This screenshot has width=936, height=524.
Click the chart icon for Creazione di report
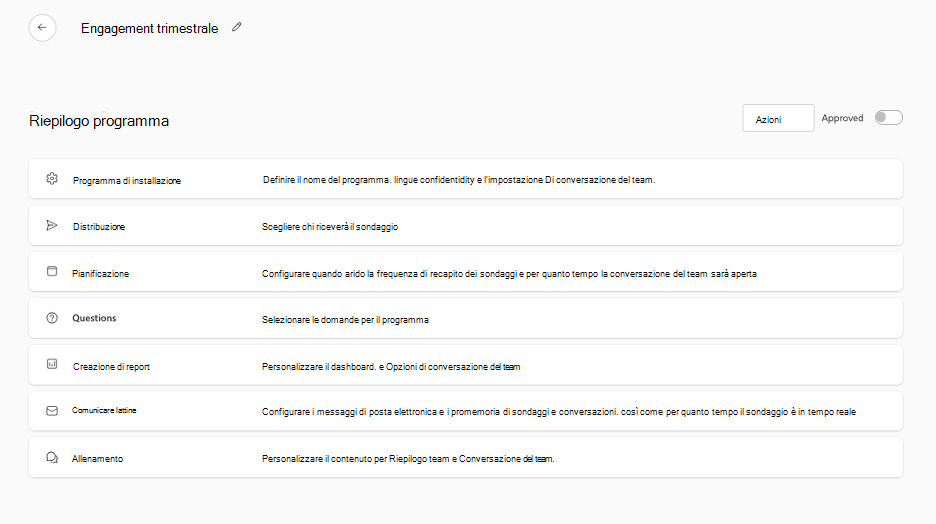[x=52, y=364]
